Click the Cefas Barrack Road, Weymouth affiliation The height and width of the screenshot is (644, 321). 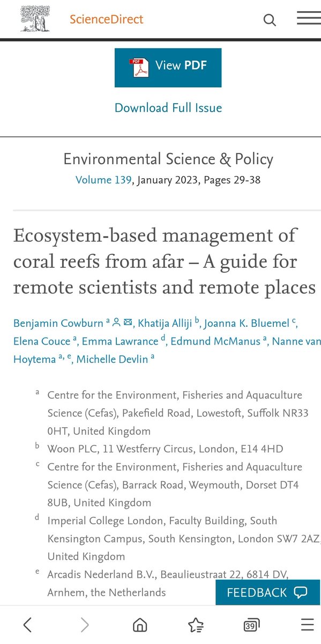click(x=175, y=485)
